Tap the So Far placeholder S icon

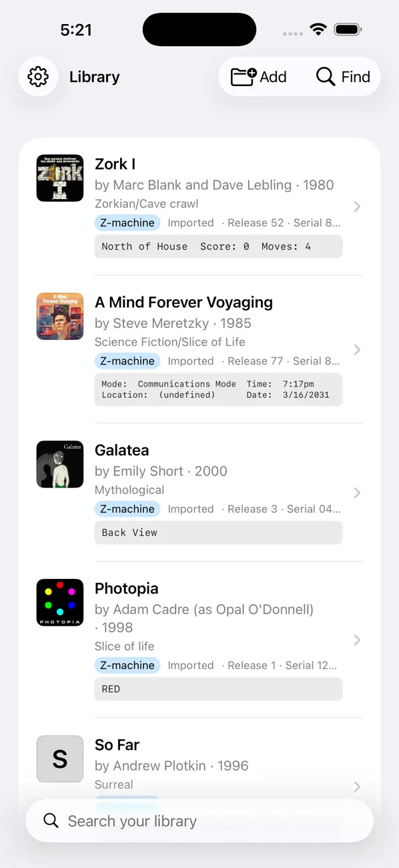(x=60, y=759)
